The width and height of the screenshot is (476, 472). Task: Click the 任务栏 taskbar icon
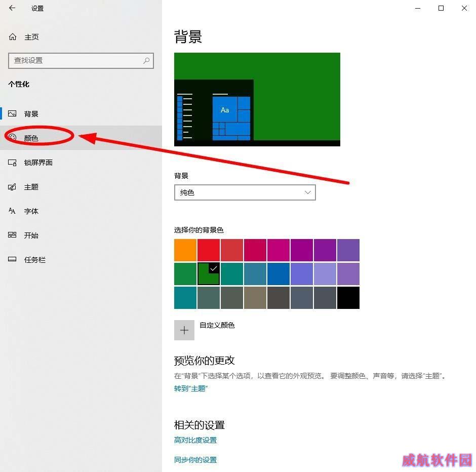click(x=12, y=259)
